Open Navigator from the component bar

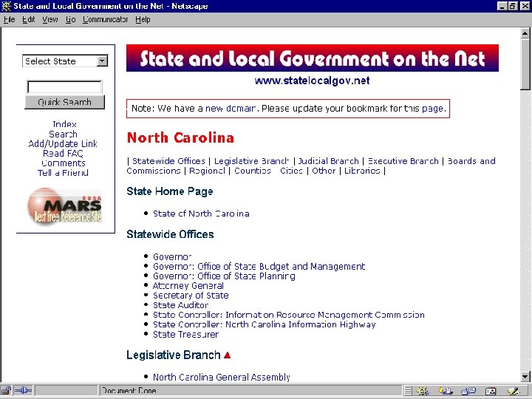click(423, 391)
